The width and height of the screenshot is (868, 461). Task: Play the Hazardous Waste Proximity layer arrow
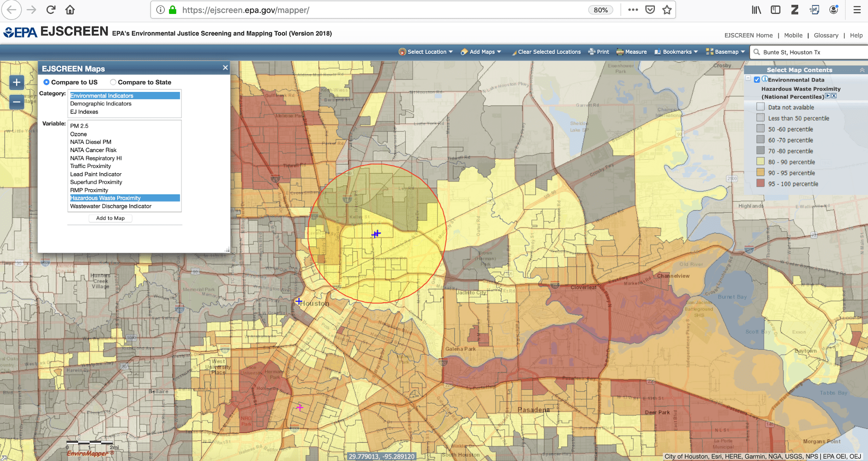(828, 96)
